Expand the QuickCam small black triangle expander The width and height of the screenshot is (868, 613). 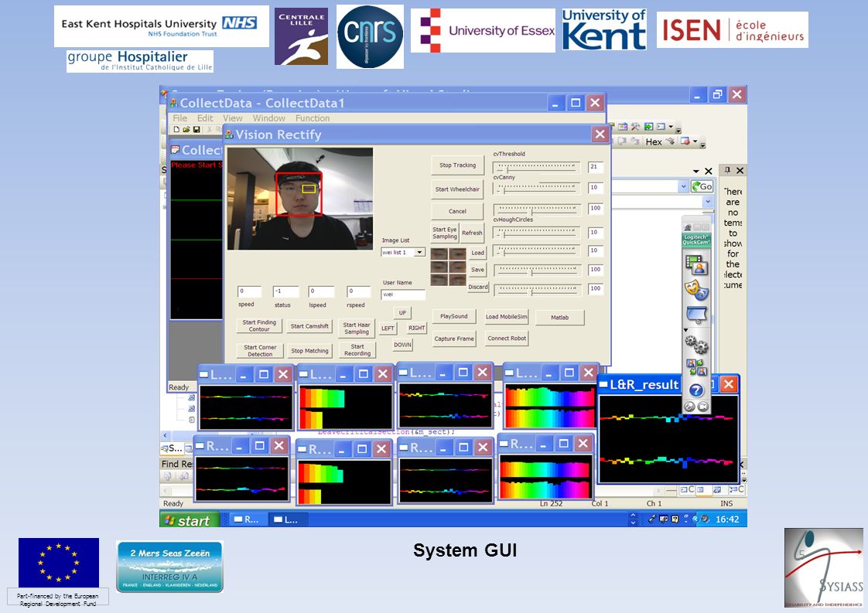point(686,330)
